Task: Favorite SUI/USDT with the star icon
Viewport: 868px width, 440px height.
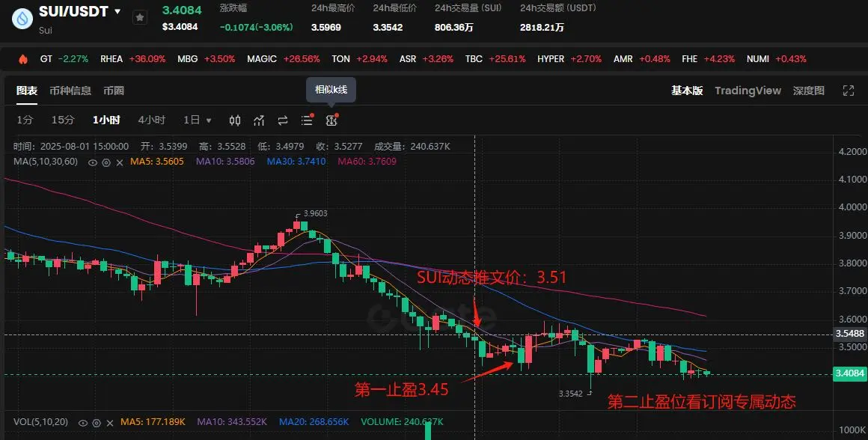Action: coord(140,18)
